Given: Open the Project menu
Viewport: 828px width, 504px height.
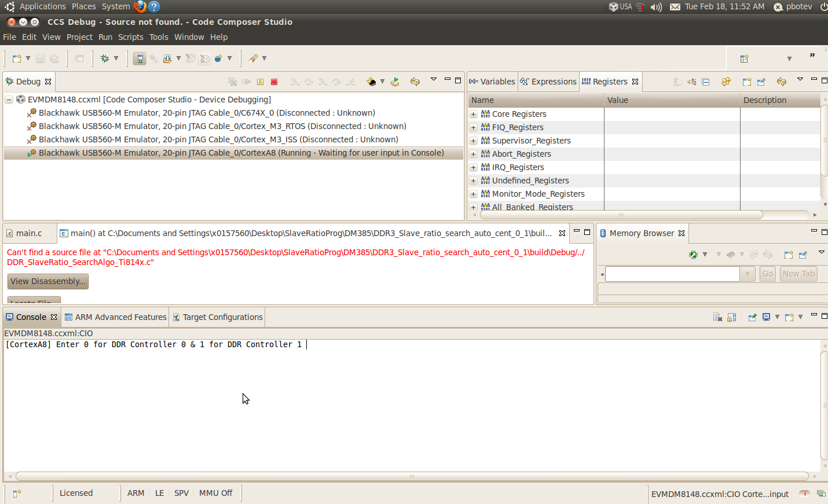Looking at the screenshot, I should [79, 37].
